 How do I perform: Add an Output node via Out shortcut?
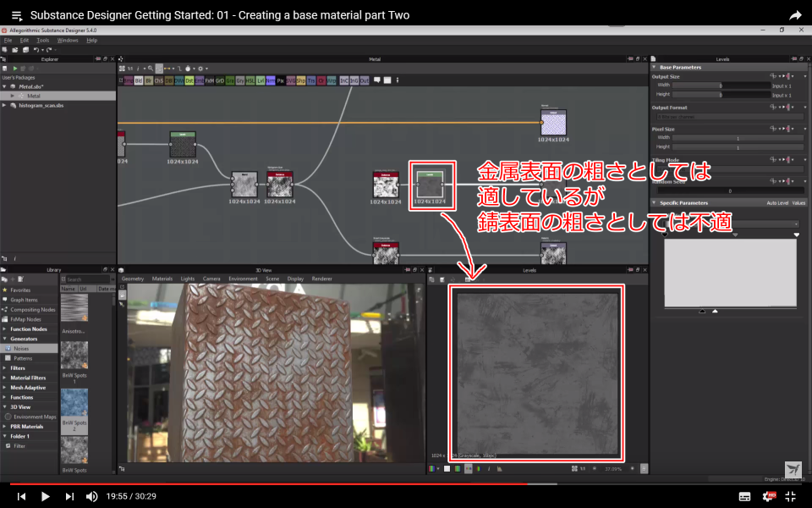click(x=365, y=81)
